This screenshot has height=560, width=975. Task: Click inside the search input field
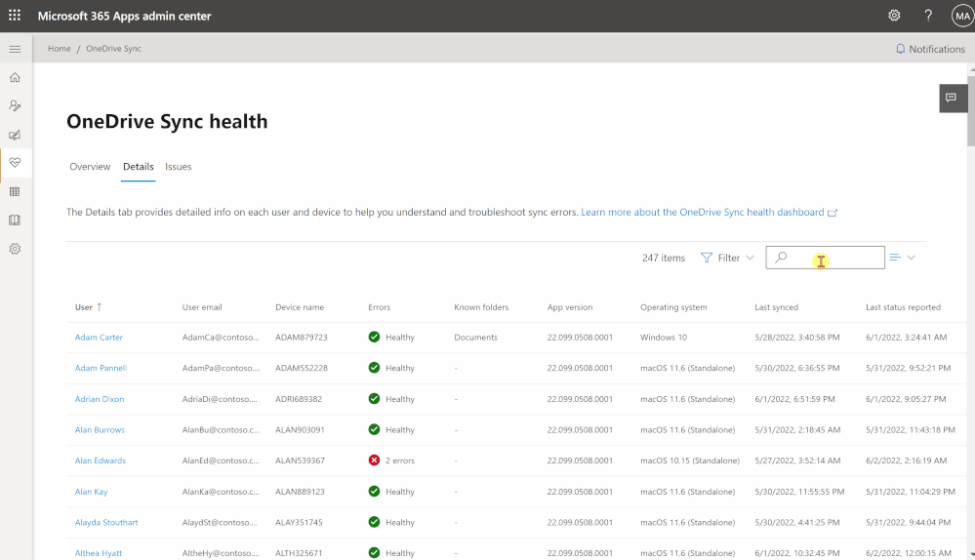(x=825, y=258)
